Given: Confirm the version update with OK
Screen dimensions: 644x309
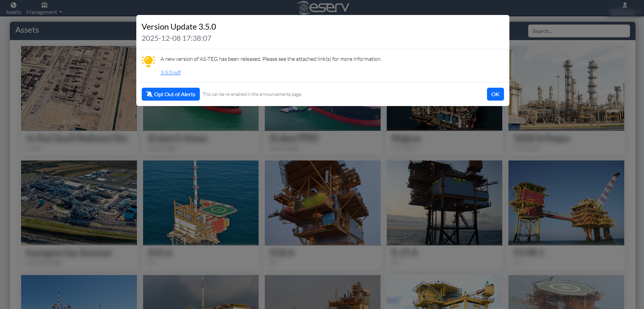Looking at the screenshot, I should click(495, 94).
